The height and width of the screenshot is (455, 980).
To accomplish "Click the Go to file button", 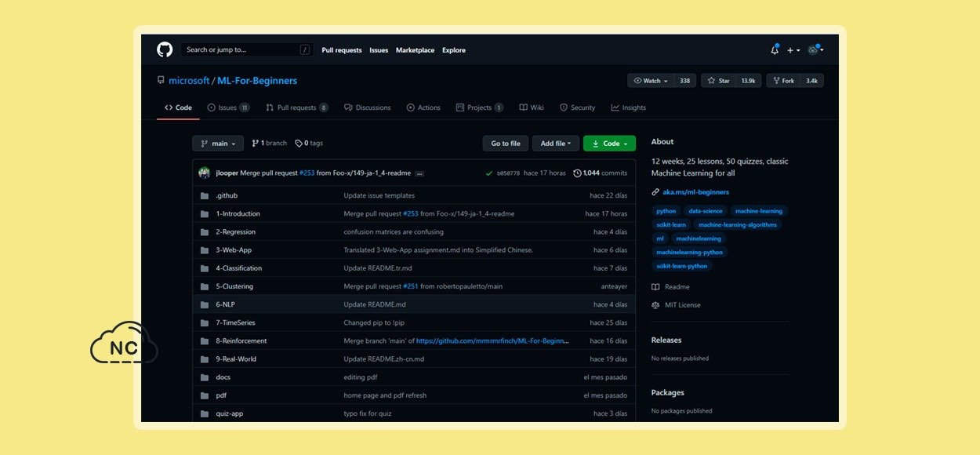I will (x=506, y=144).
